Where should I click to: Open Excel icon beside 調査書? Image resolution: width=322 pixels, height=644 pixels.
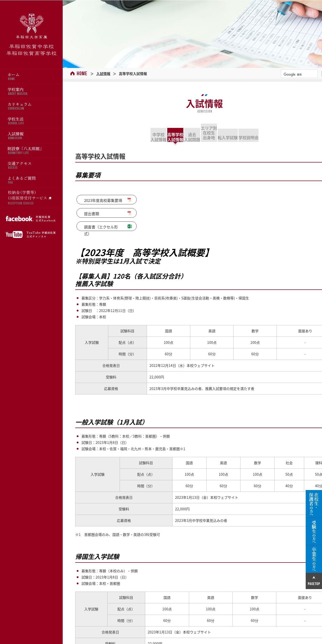coord(130,226)
